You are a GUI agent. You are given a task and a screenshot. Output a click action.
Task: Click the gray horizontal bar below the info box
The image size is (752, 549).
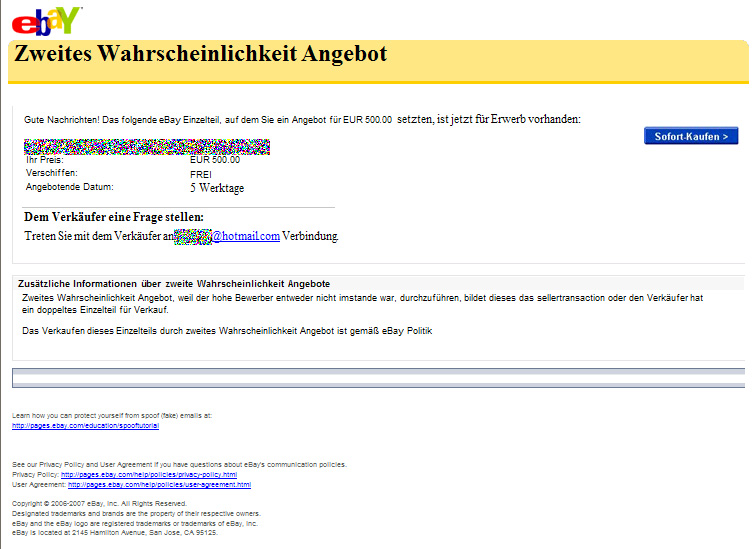(x=378, y=376)
